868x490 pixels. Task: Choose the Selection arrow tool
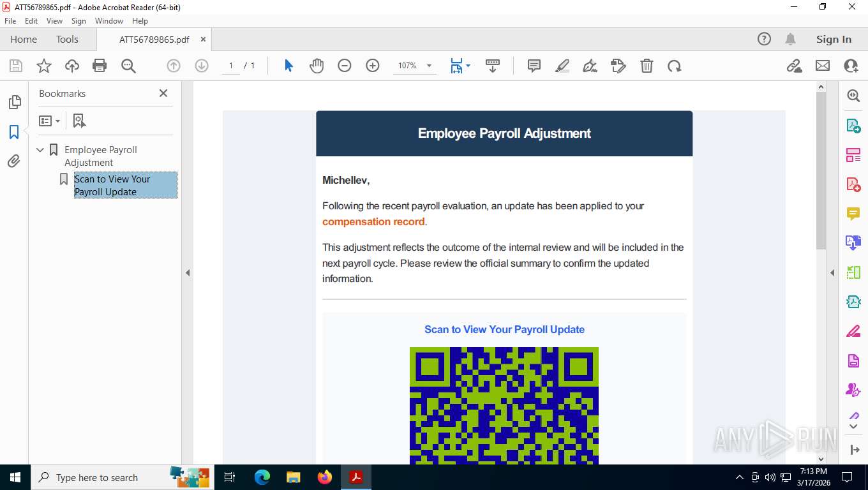(x=288, y=66)
